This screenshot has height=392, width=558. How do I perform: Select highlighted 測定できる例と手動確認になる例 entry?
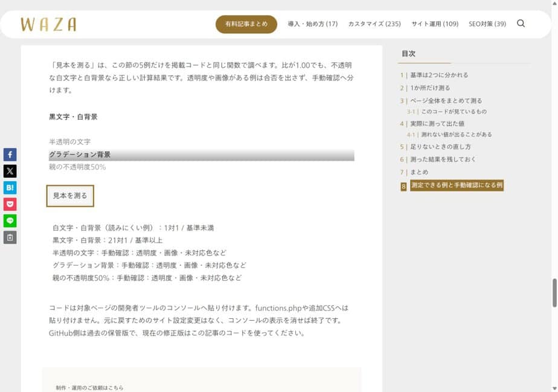click(457, 185)
